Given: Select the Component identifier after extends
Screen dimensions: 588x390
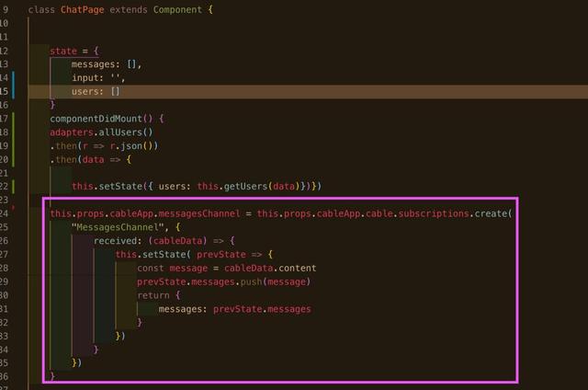Looking at the screenshot, I should (x=177, y=10).
